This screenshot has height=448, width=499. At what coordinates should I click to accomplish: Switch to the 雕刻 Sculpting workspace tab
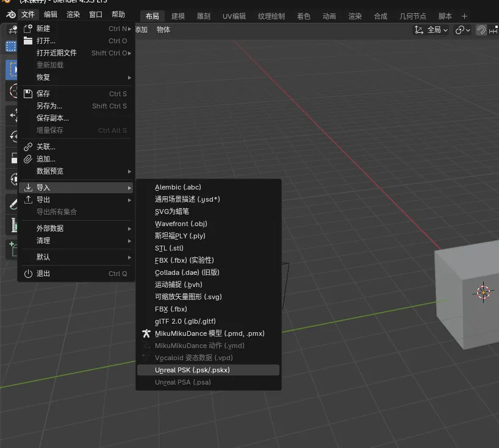click(x=204, y=16)
